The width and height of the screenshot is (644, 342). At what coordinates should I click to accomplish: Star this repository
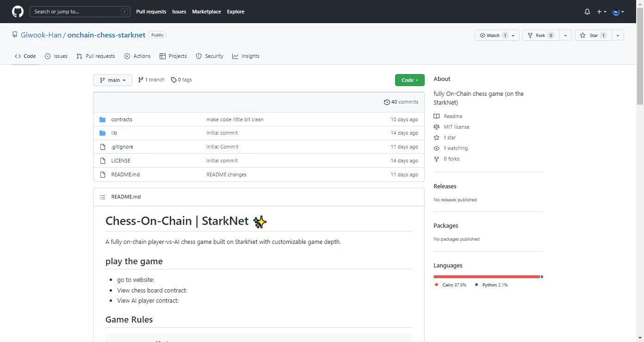(x=594, y=36)
